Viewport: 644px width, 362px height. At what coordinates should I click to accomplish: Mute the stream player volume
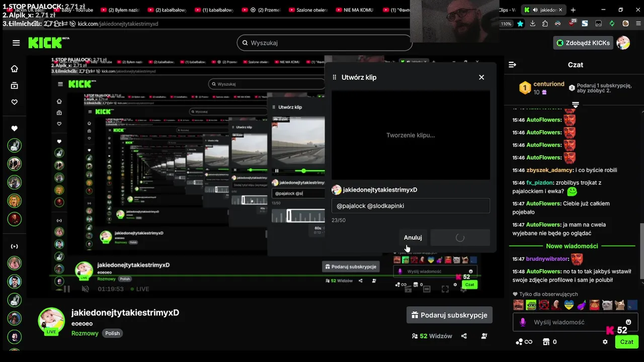tap(86, 289)
